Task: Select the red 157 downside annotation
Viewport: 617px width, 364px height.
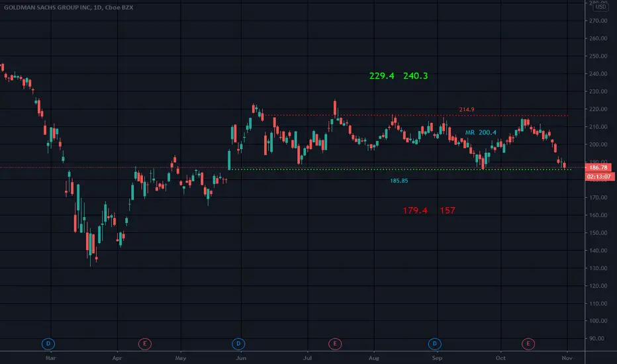Action: point(448,210)
